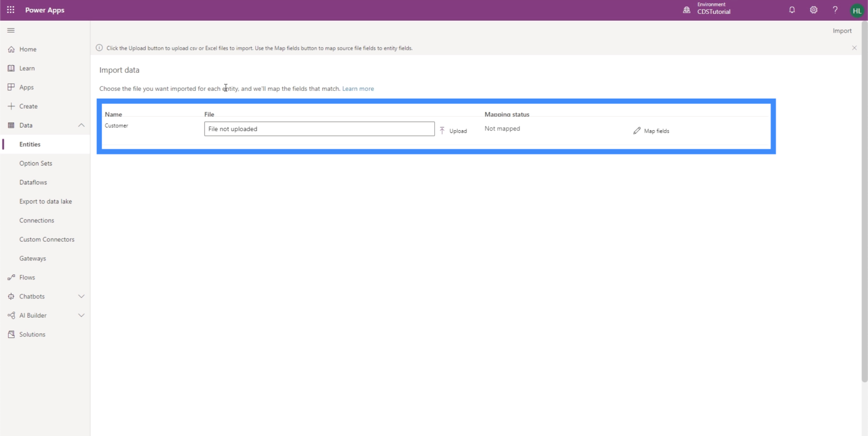Screen dimensions: 868x436
Task: Open the HL account avatar
Action: tap(857, 10)
